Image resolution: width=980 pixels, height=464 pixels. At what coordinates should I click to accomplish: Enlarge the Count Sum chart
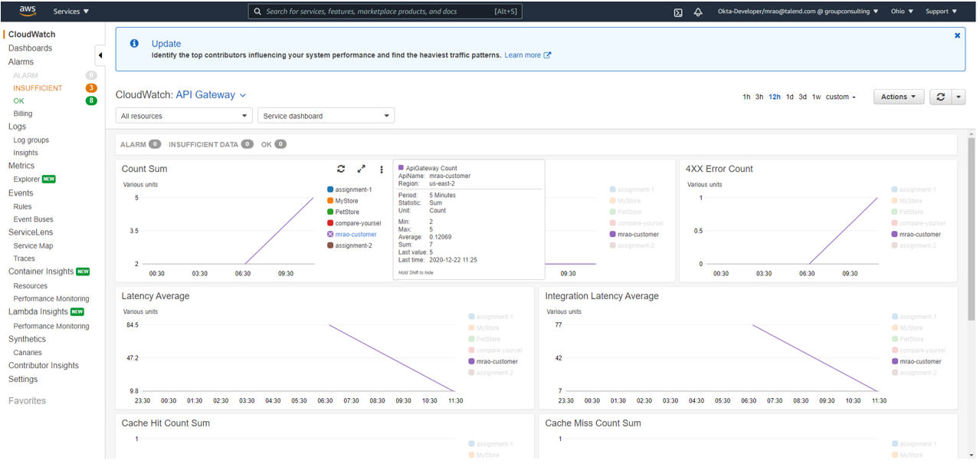[x=362, y=168]
